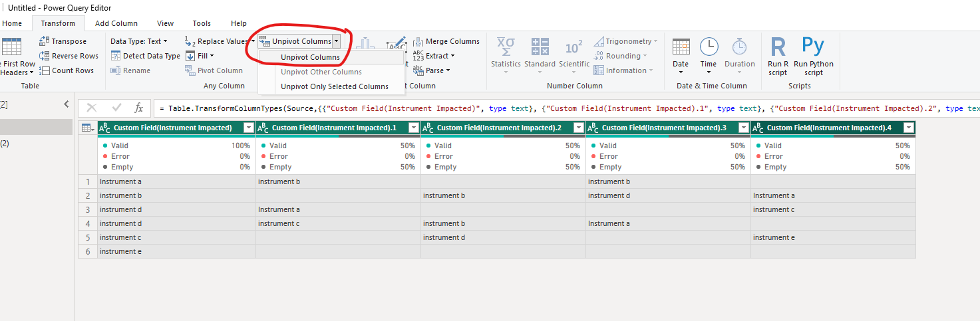
Task: Click the Duration stopwatch icon
Action: (739, 47)
